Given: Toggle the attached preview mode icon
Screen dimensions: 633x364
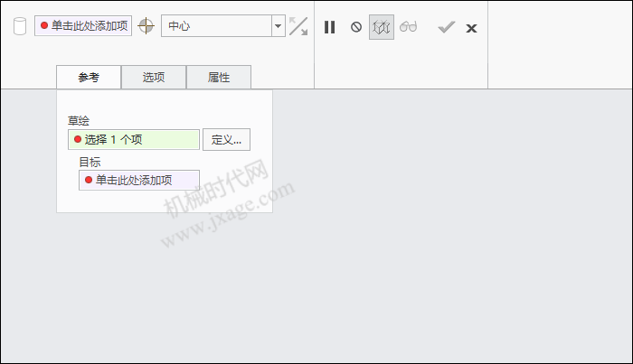Looking at the screenshot, I should [382, 27].
